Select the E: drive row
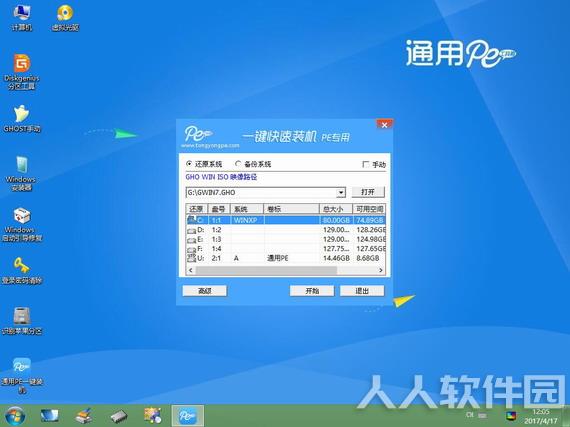The height and width of the screenshot is (427, 570). [286, 239]
